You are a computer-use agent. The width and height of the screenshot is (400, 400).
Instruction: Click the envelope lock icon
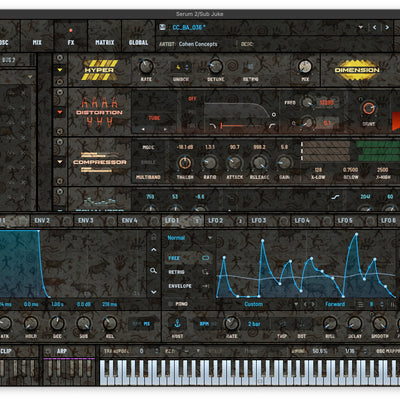154,237
